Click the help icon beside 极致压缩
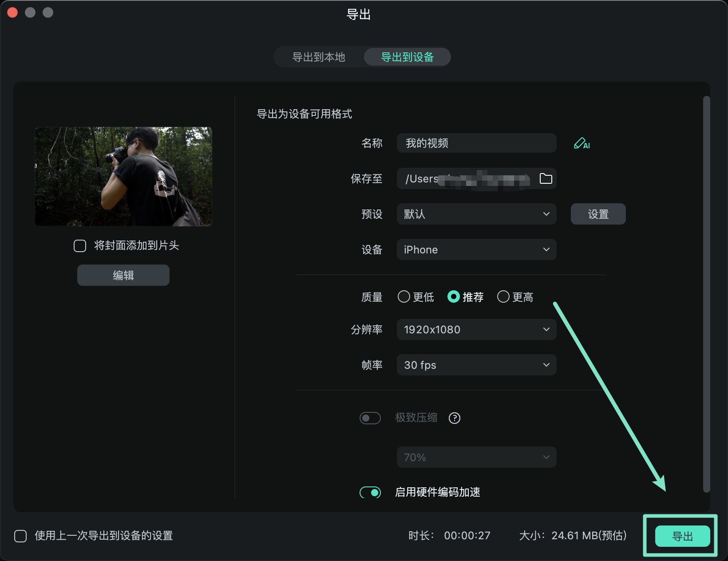Screen dimensions: 728x561 click(x=454, y=418)
